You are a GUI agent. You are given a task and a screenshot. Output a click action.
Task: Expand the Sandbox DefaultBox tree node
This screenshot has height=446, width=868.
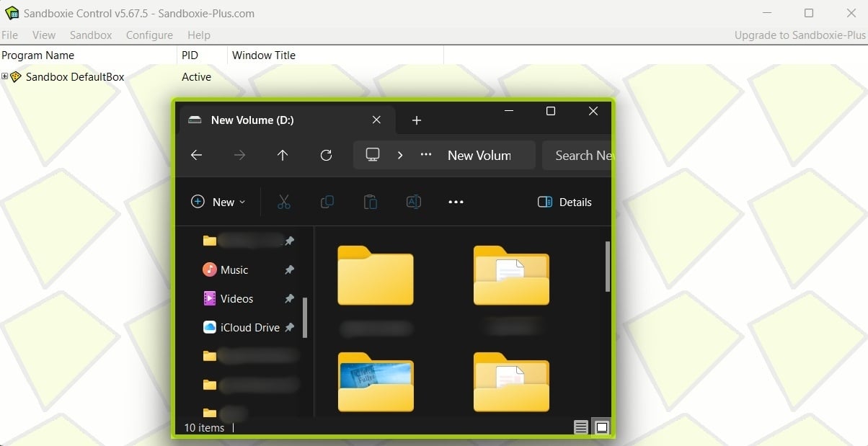5,76
